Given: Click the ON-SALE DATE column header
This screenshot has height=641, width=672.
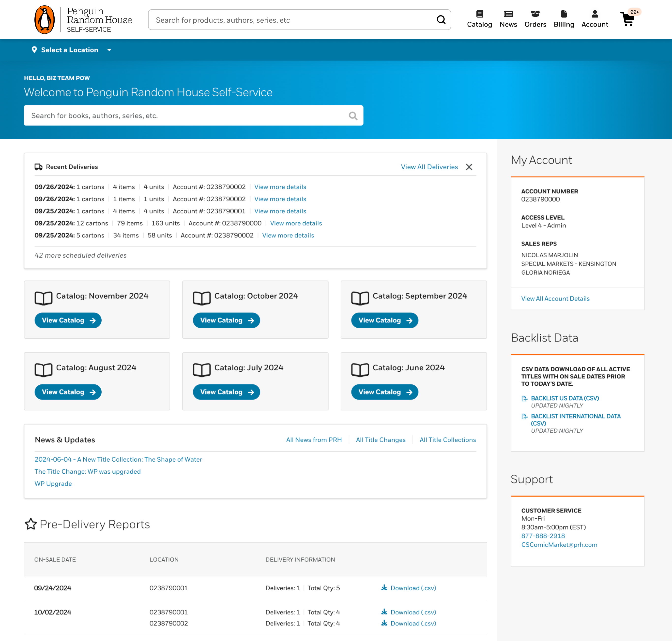Looking at the screenshot, I should point(55,560).
